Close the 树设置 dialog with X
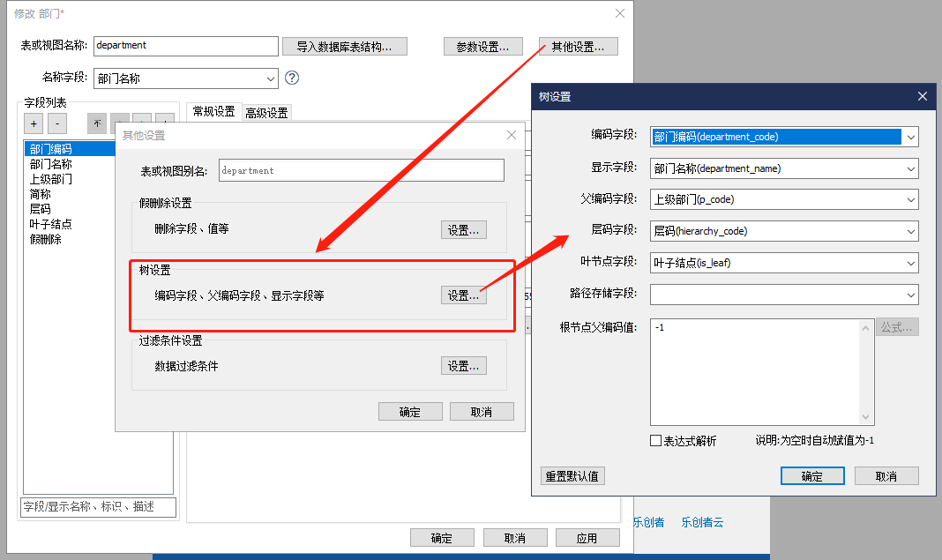942x560 pixels. tap(923, 96)
